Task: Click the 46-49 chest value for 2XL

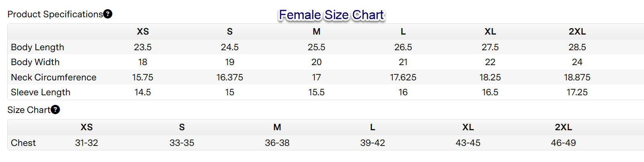Action: 563,143
